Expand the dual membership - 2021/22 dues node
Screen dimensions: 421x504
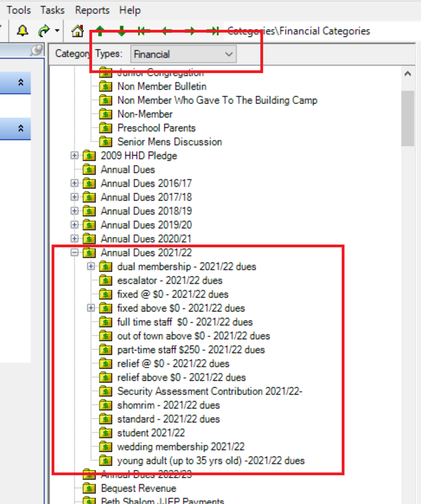tap(91, 266)
